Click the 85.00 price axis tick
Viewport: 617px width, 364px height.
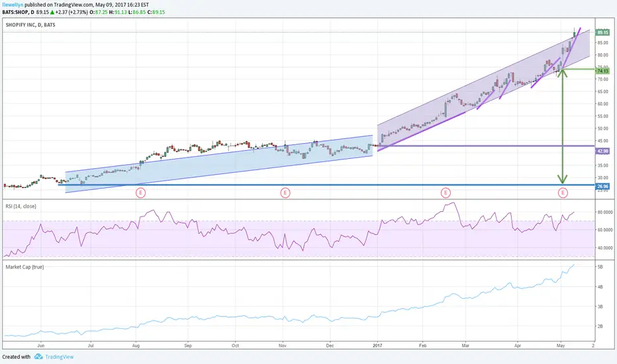(602, 43)
